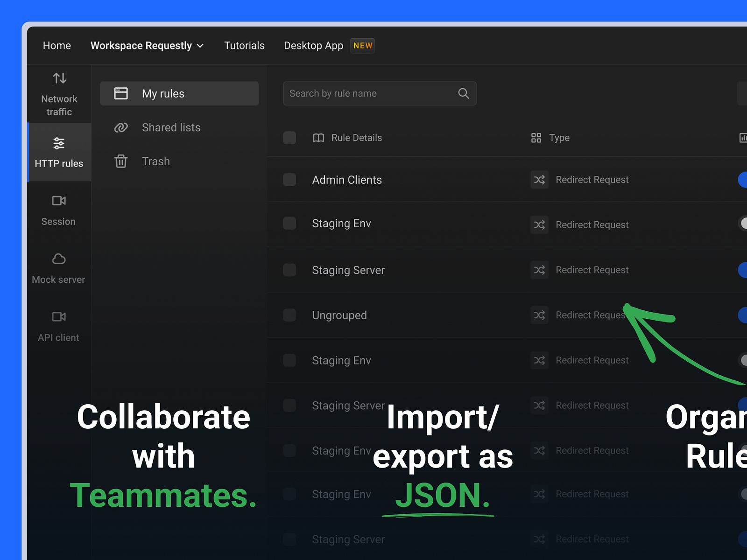
Task: Click the search magnifier icon
Action: (464, 93)
